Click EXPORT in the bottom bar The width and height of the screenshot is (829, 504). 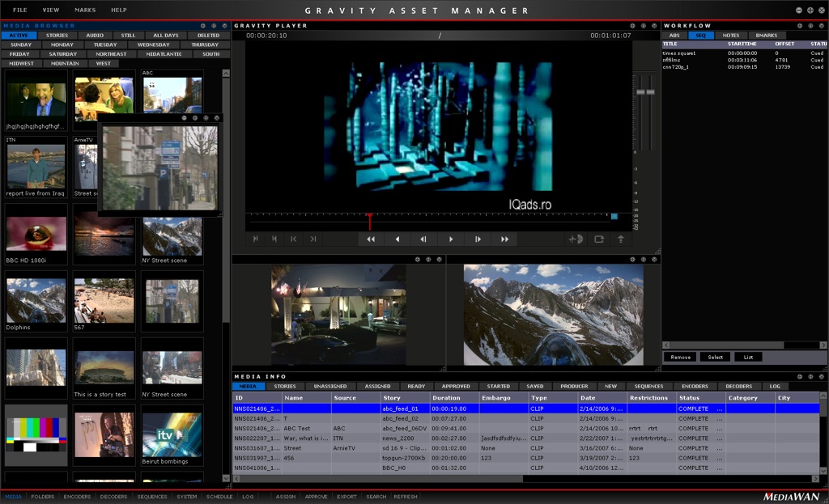tap(346, 497)
